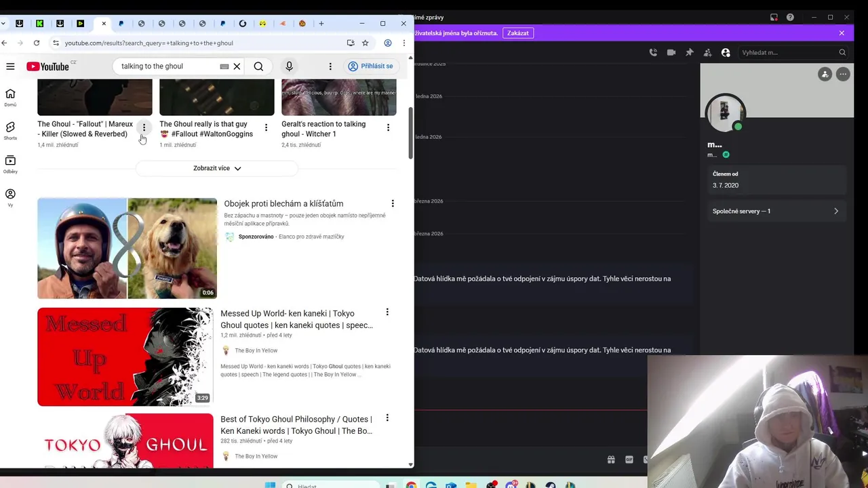868x488 pixels.
Task: Open options for The Ghoul really is that guy
Action: [x=266, y=127]
